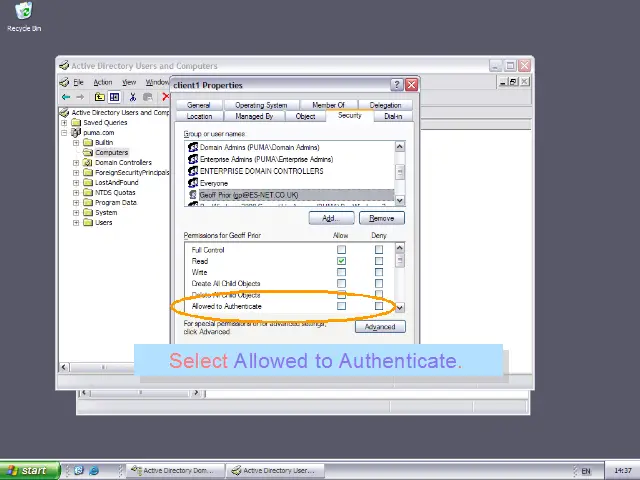Click the Remove button

pyautogui.click(x=382, y=218)
